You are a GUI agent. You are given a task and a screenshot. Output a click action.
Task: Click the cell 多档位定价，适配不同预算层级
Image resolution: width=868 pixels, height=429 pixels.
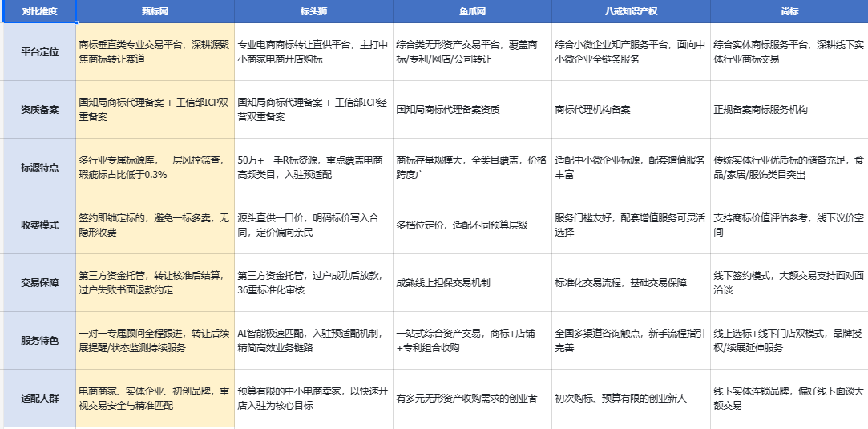(472, 225)
